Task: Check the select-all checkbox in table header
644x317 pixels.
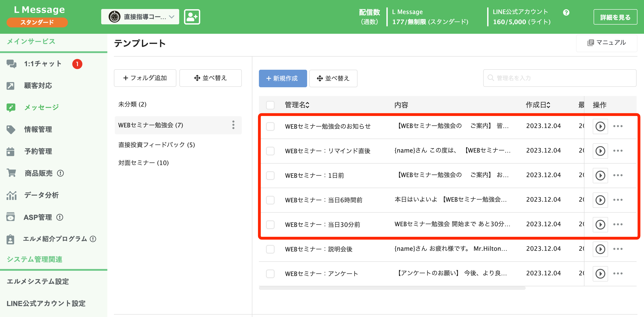Action: coord(270,105)
